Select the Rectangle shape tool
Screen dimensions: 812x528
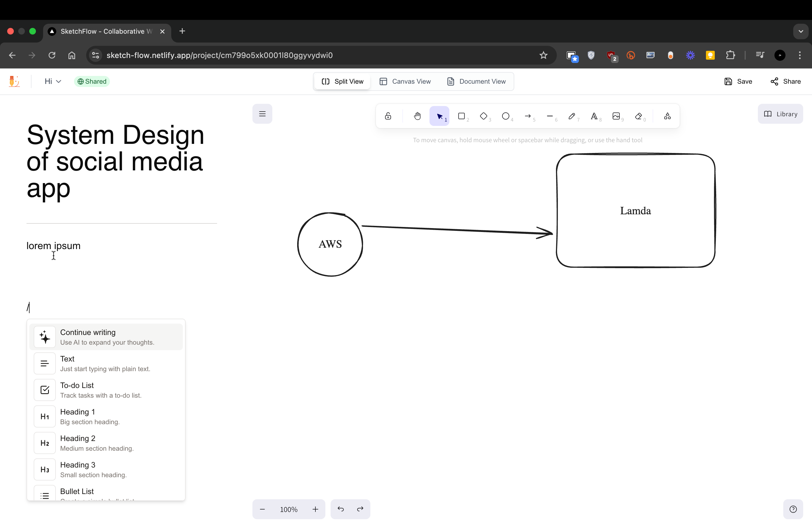click(462, 116)
